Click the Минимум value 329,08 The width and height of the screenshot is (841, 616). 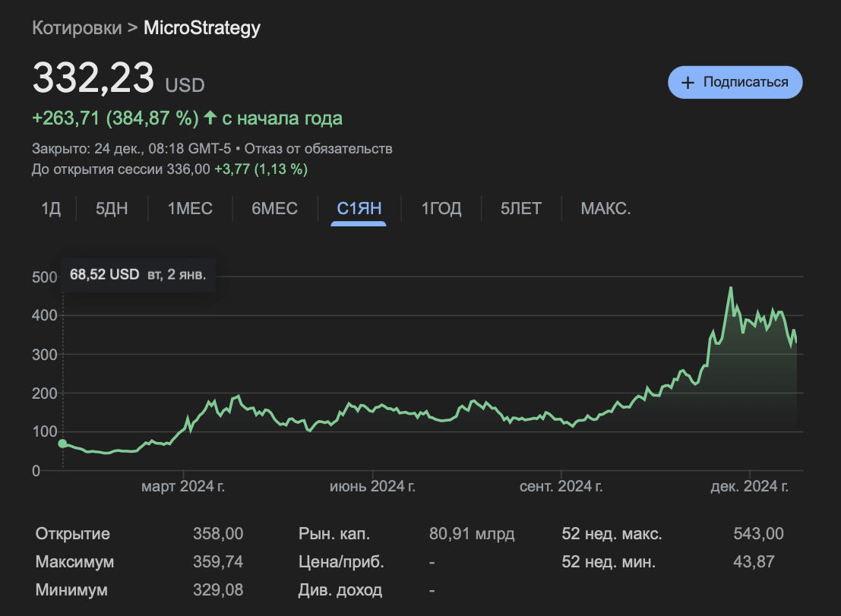point(218,589)
